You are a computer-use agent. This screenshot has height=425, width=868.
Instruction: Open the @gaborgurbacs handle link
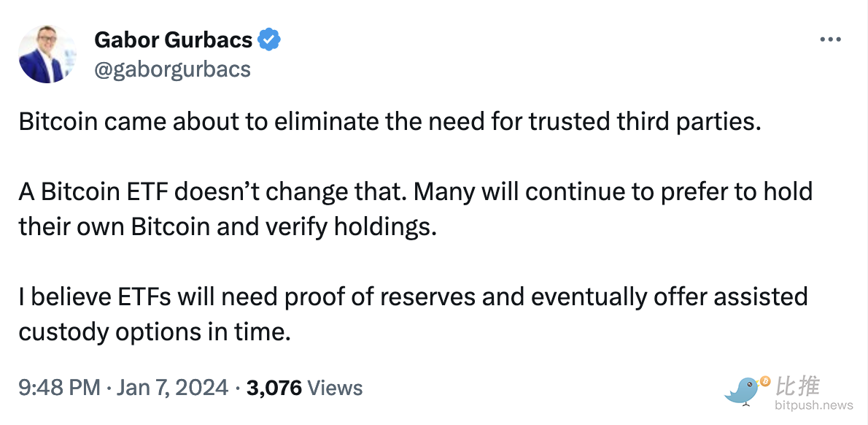point(172,69)
